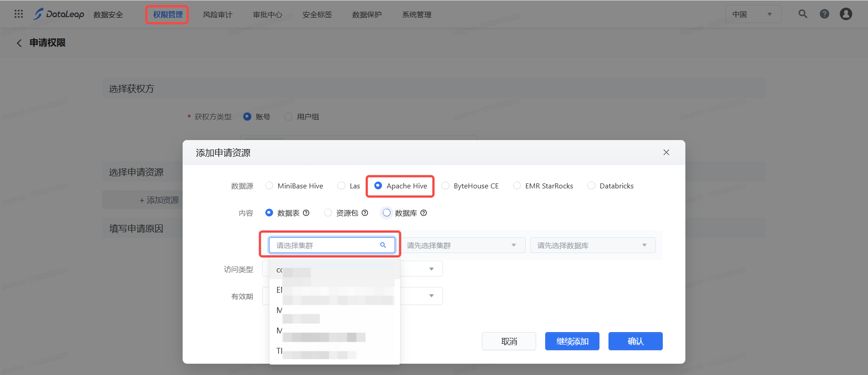The image size is (868, 375).
Task: Open the app grid launcher icon
Action: pos(19,14)
